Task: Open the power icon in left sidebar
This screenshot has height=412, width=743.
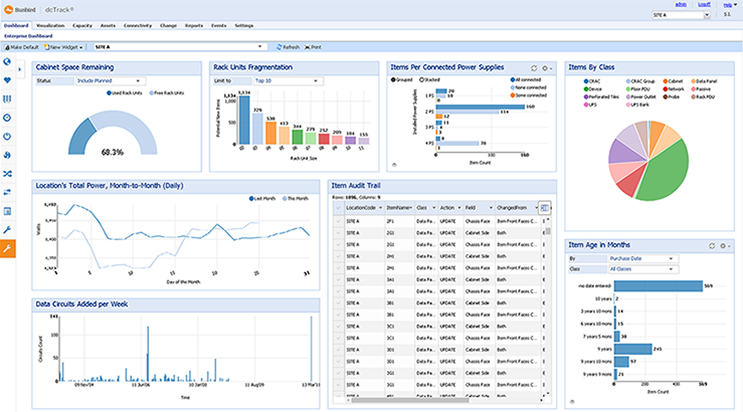Action: click(7, 137)
